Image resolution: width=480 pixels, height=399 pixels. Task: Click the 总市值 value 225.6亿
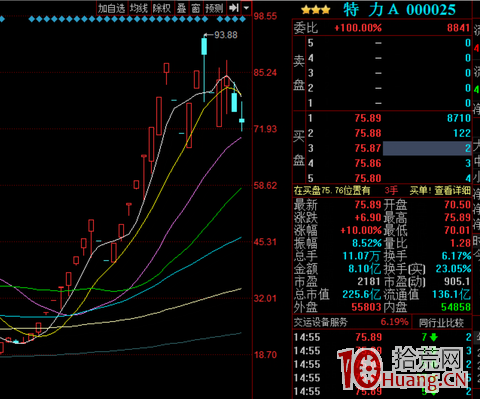coord(362,294)
